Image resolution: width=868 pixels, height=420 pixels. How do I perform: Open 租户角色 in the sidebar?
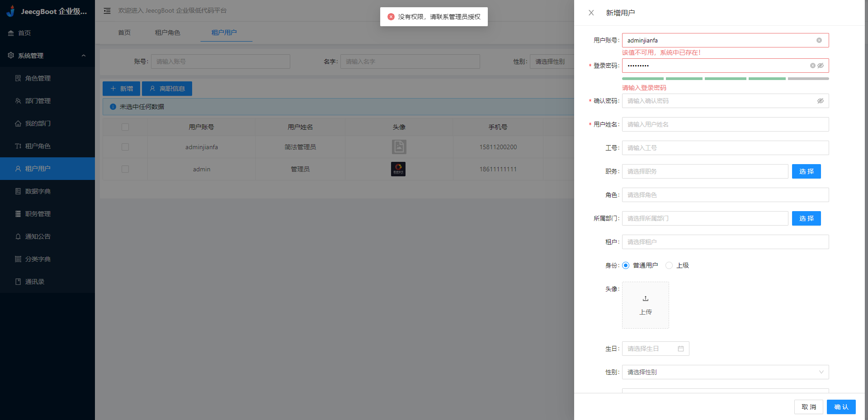pos(47,146)
